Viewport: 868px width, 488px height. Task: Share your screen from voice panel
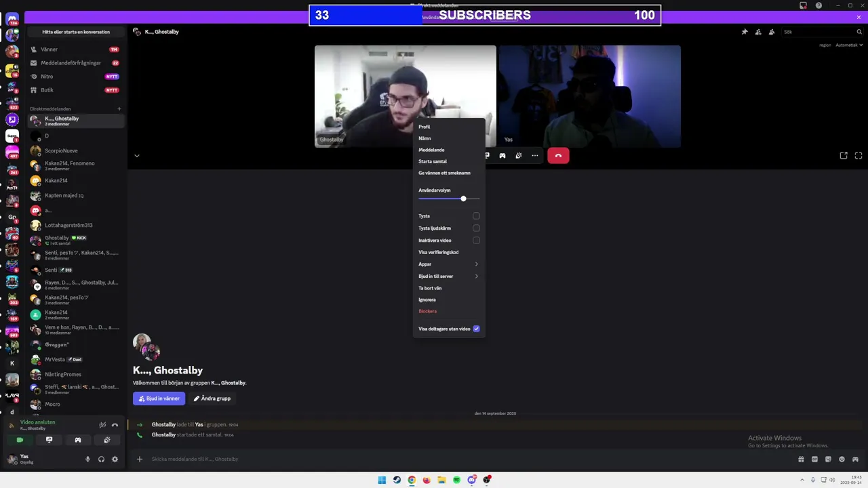coord(49,440)
